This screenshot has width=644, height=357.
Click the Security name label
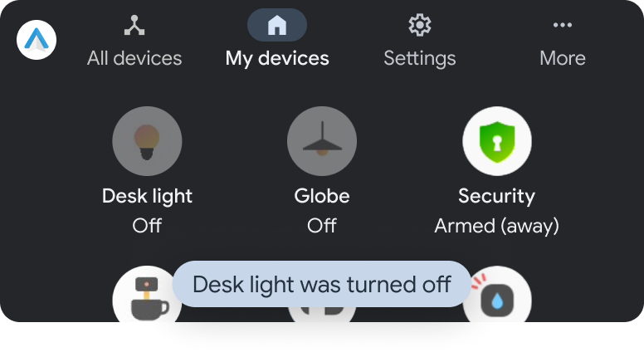click(x=497, y=196)
